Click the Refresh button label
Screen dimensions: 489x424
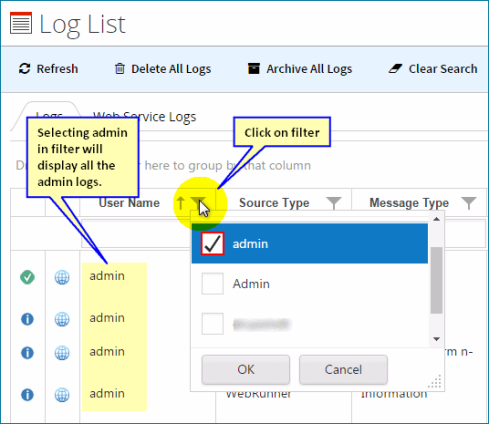57,69
